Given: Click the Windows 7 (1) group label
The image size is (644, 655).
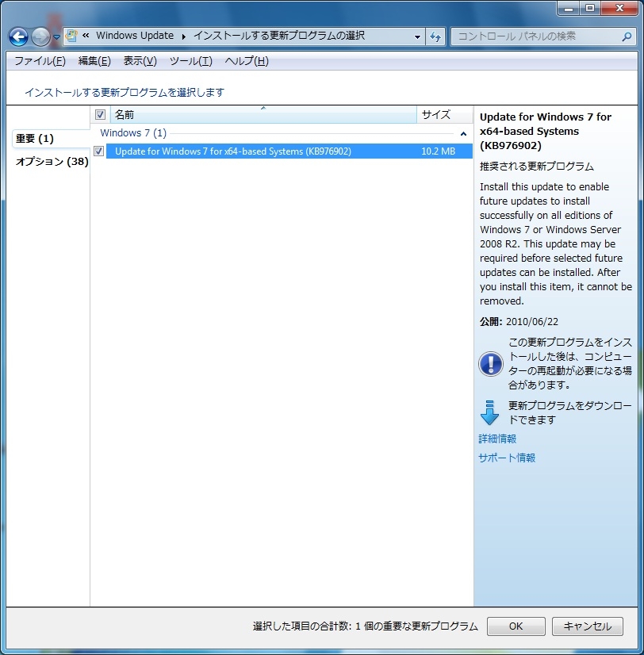Looking at the screenshot, I should click(133, 133).
